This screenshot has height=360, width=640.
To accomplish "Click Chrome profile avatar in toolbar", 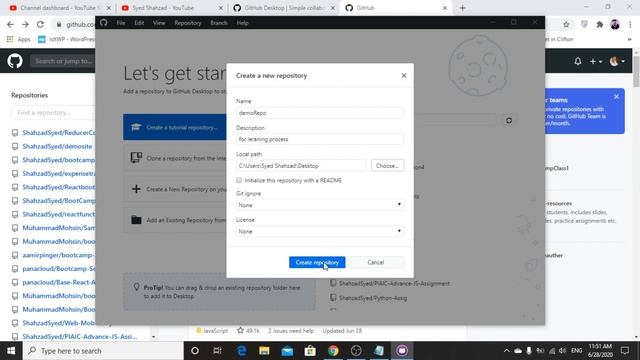I will (615, 24).
